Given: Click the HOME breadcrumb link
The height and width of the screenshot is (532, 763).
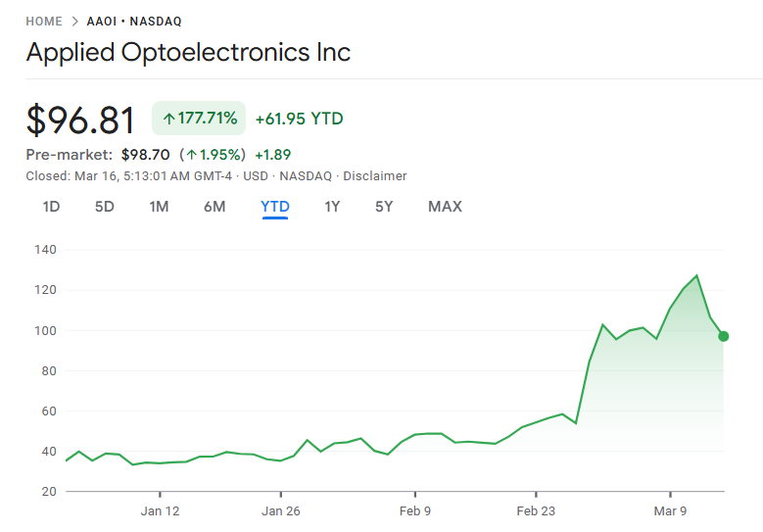Looking at the screenshot, I should coord(44,22).
